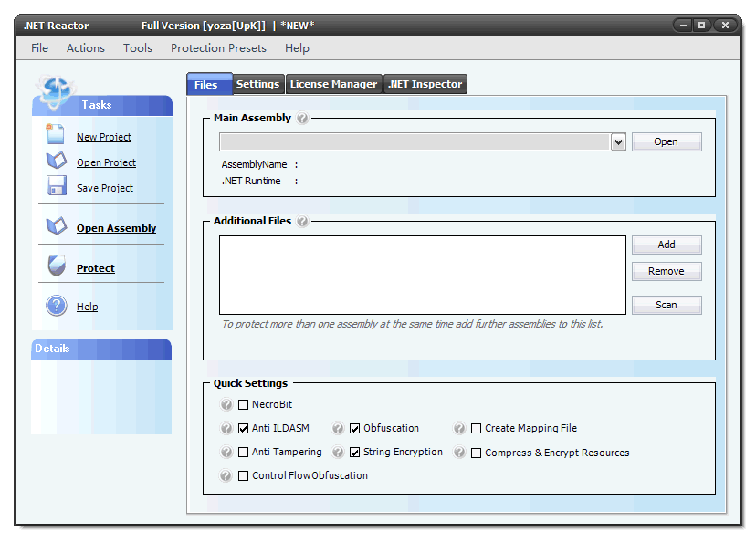This screenshot has width=756, height=542.
Task: Enable Create Mapping File checkbox
Action: [x=477, y=428]
